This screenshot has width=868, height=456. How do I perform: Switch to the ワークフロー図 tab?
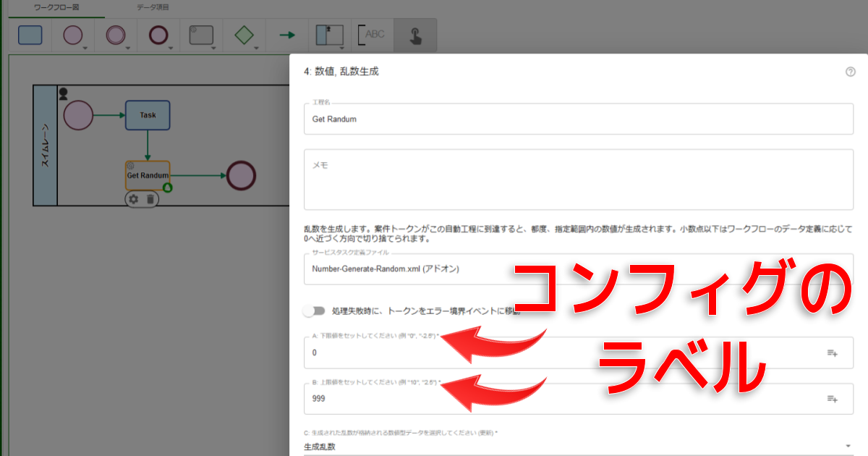click(x=56, y=7)
